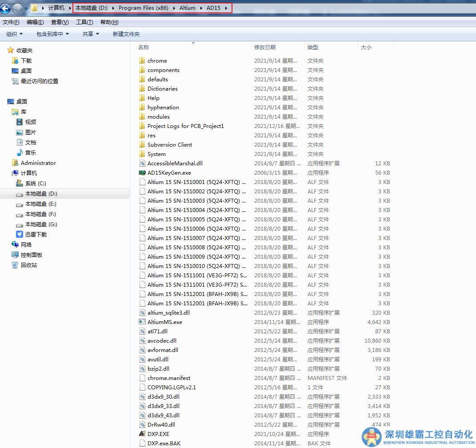
Task: Click the AD15KeyGen.exe file icon
Action: pos(142,173)
